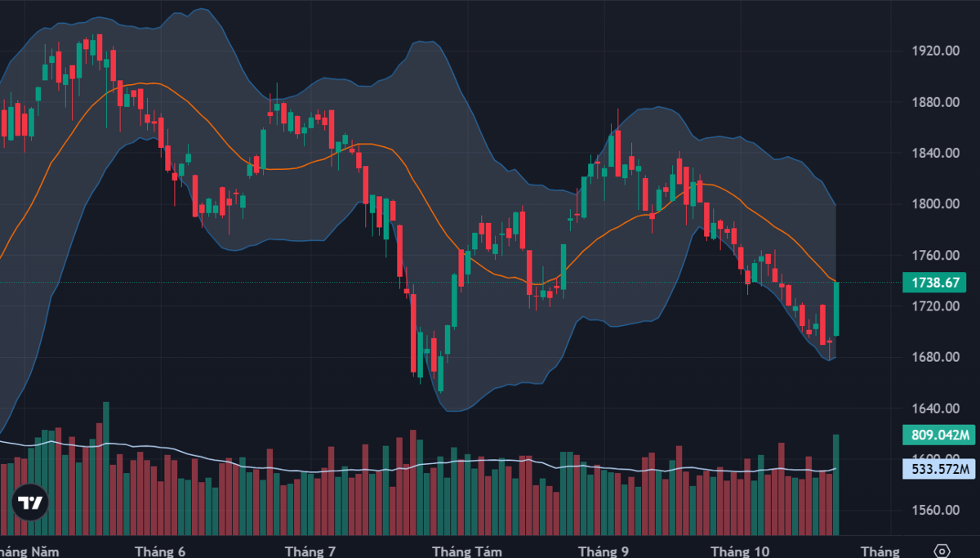Click the 1680.00 price scale label

pyautogui.click(x=934, y=357)
